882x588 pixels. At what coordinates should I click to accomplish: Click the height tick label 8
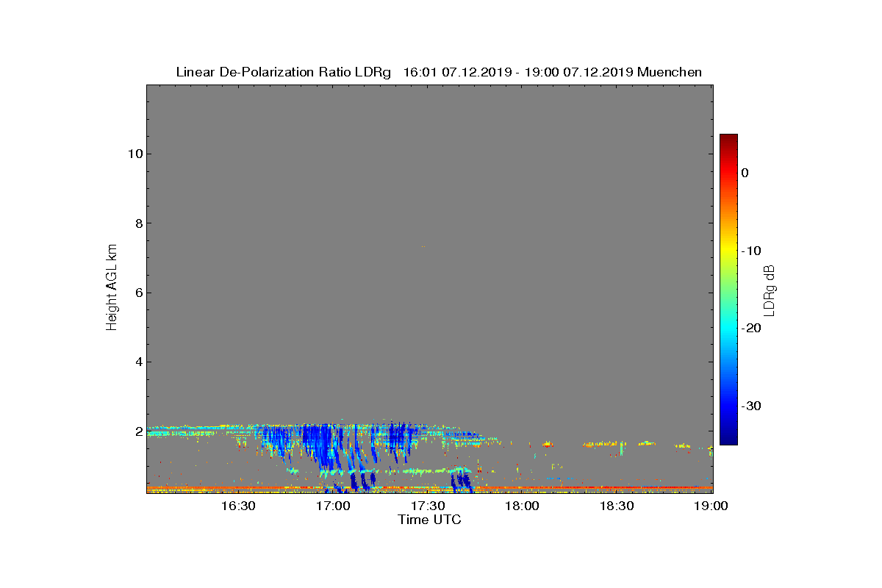(137, 223)
